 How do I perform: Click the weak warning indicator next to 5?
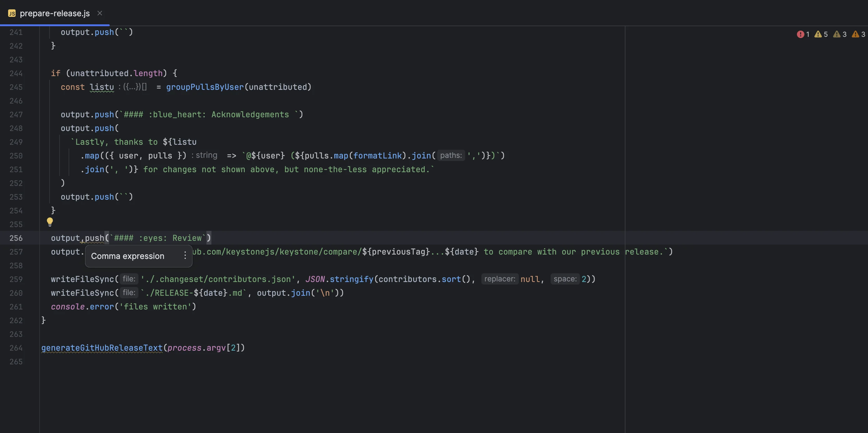(840, 34)
